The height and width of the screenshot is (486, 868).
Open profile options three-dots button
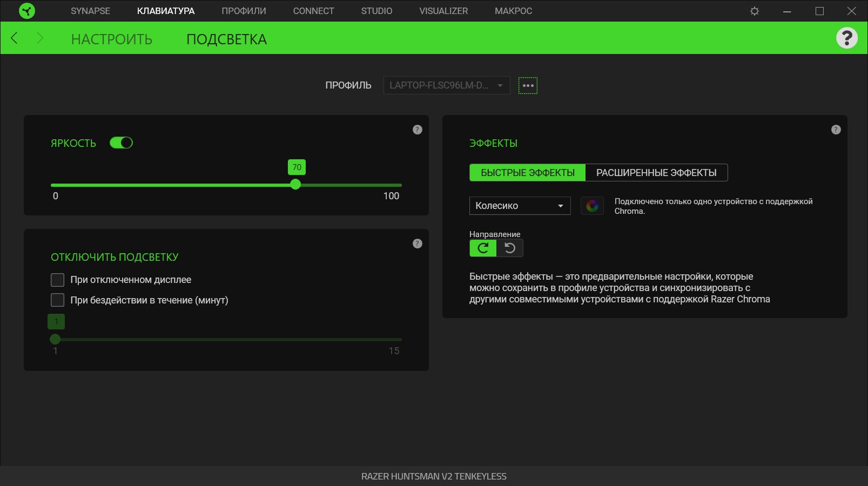(x=528, y=85)
